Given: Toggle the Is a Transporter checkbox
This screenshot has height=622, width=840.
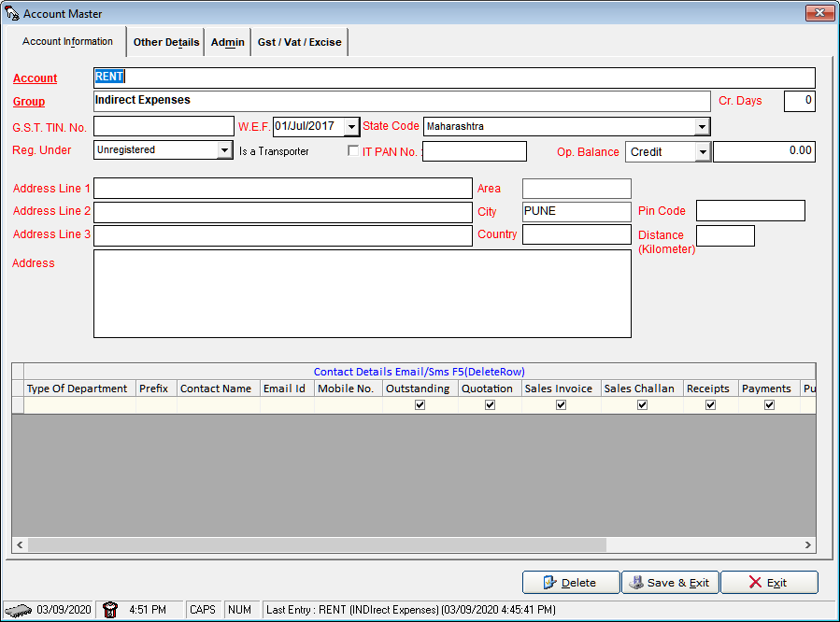Looking at the screenshot, I should [x=353, y=151].
